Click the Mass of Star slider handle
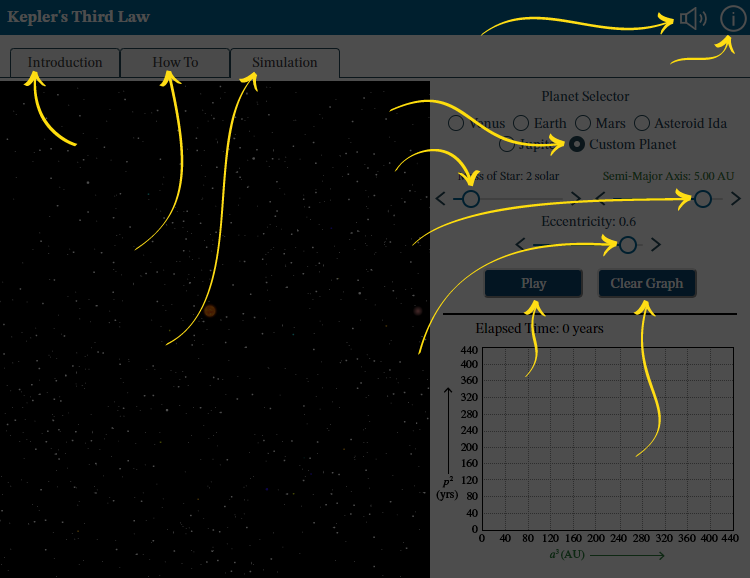The image size is (750, 578). (x=470, y=199)
